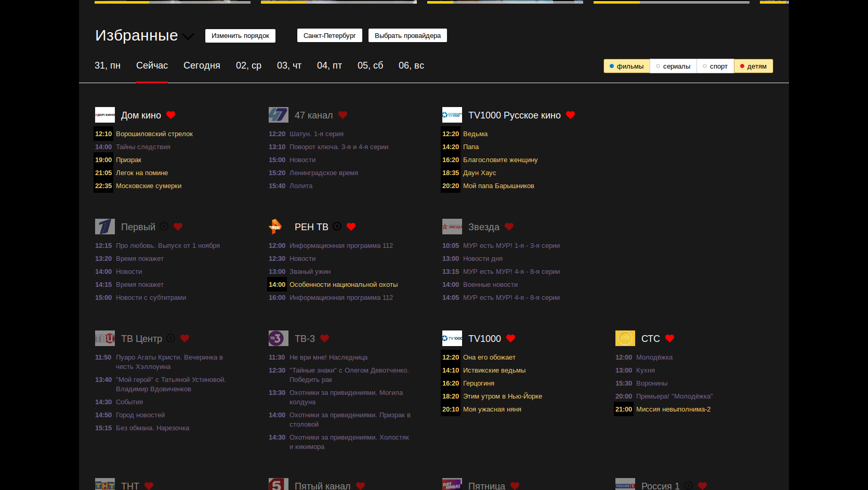The height and width of the screenshot is (490, 868).
Task: Open the Молодёжка program at 12:00
Action: point(654,357)
